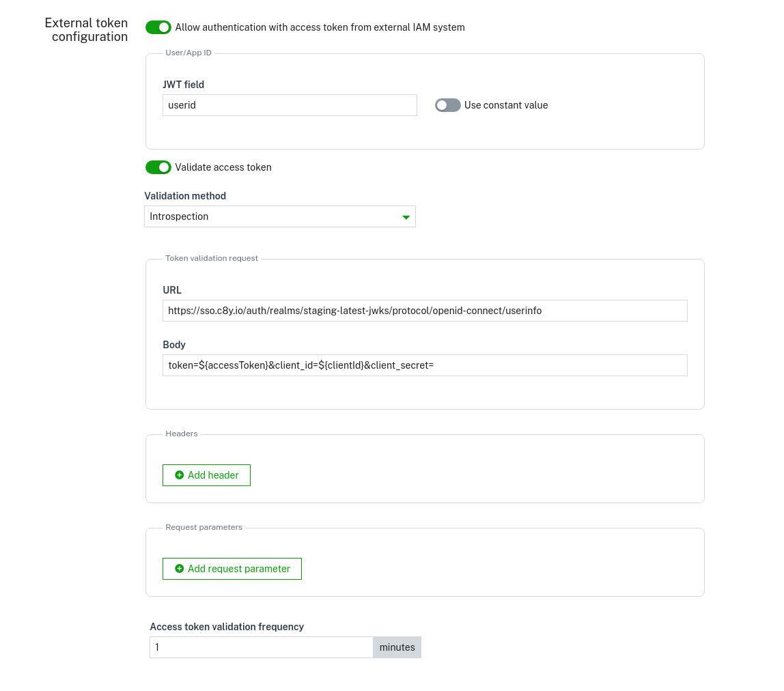
Task: Click the Body field with token template
Action: point(425,365)
